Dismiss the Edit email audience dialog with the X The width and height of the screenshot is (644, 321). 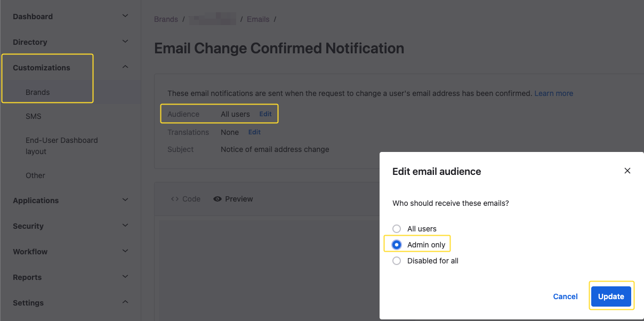tap(627, 171)
